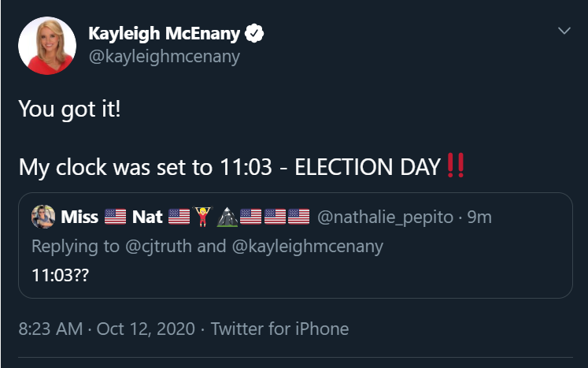
Task: Open the @nathalie_pepito handle
Action: pos(385,217)
